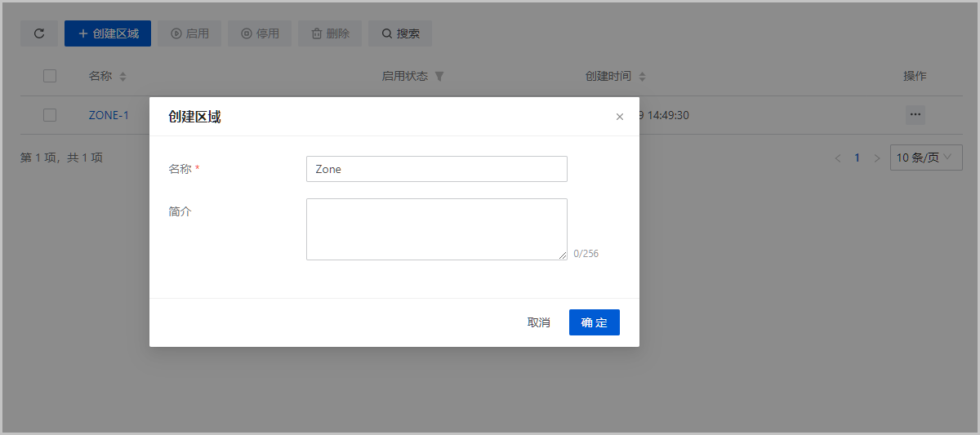The height and width of the screenshot is (435, 980).
Task: Close the 创建区域 dialog with X
Action: click(620, 117)
